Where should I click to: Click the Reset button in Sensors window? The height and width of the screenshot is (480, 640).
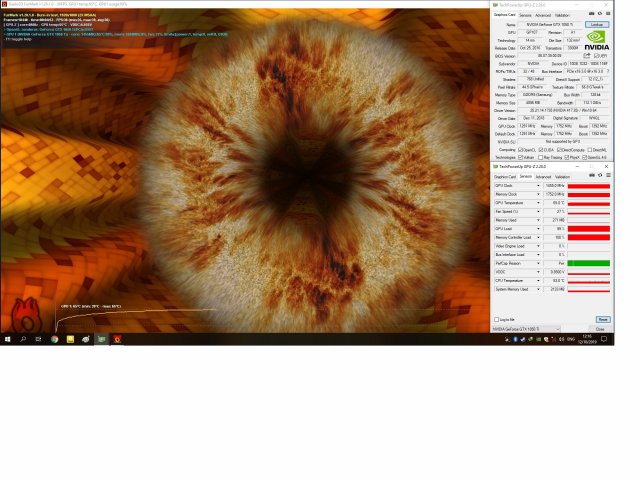coord(602,319)
